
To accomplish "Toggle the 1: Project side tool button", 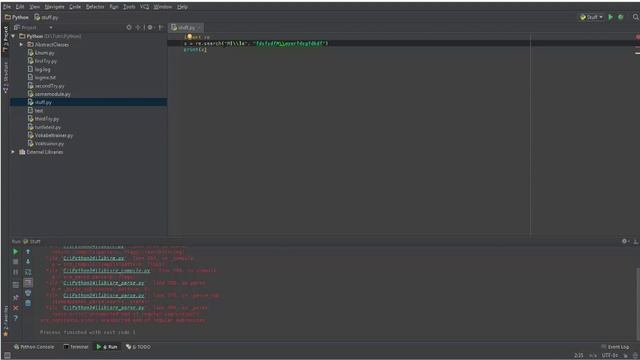I will click(5, 40).
